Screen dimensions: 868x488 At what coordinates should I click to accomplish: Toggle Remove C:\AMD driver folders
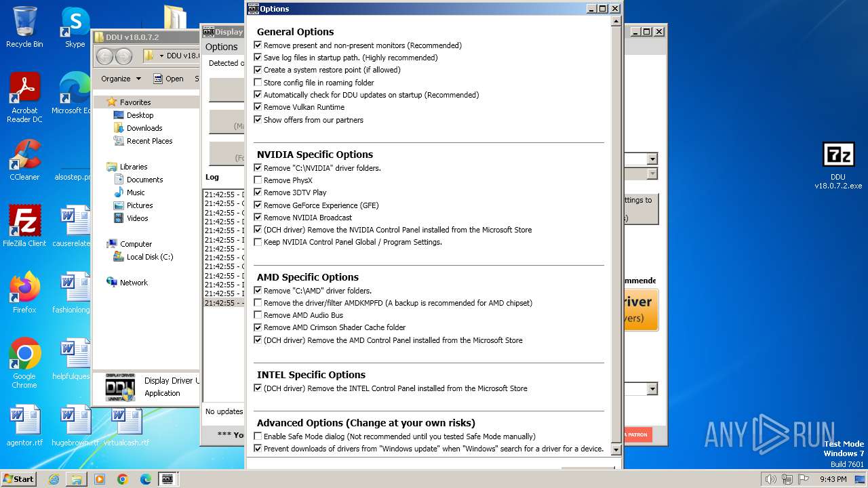coord(258,291)
